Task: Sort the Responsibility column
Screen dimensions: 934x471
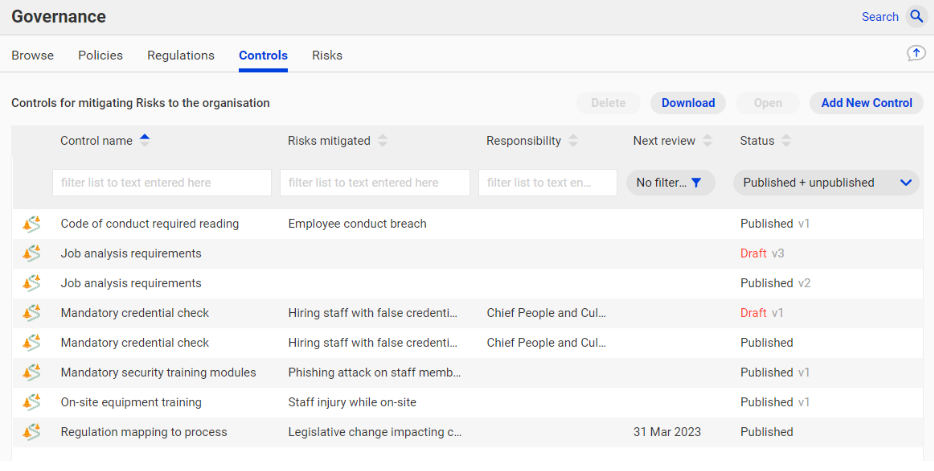Action: click(573, 141)
